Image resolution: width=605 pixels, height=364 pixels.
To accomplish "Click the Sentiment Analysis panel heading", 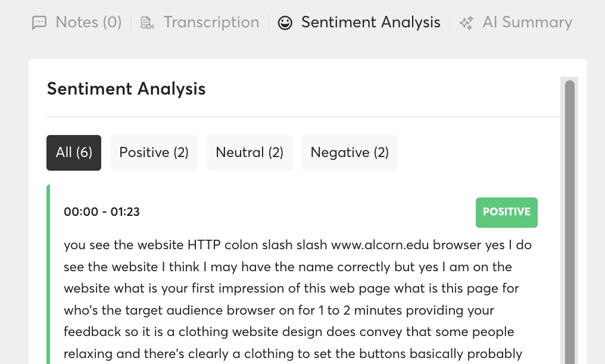I will 126,89.
